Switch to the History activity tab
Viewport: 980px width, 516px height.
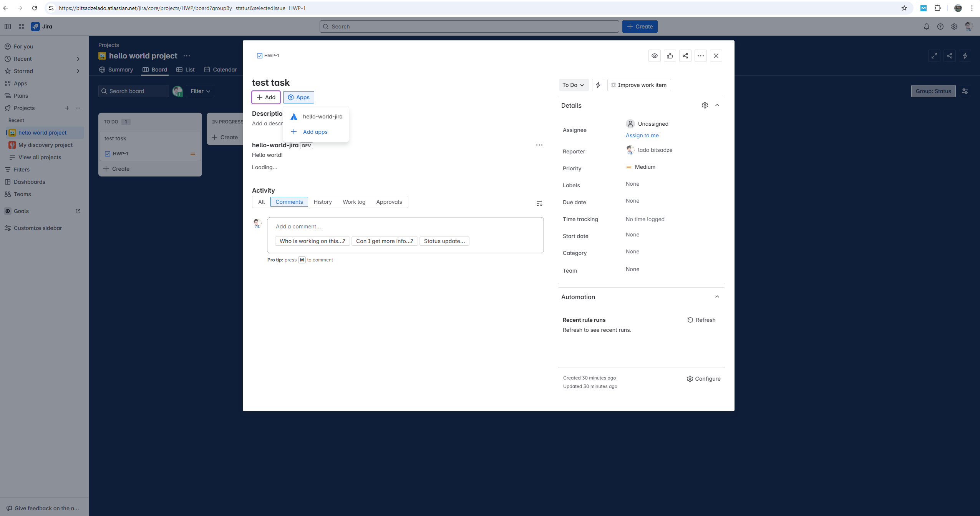[323, 202]
